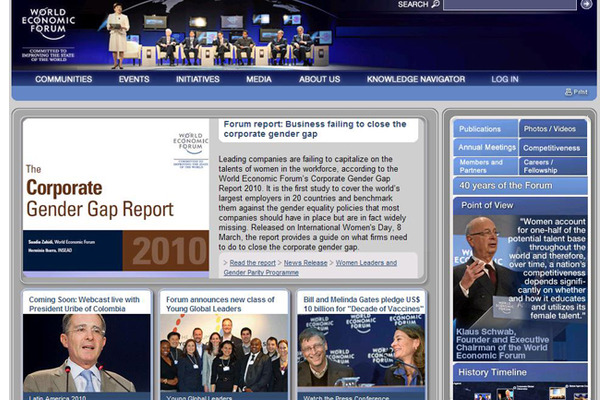Open the Communities menu
This screenshot has width=610, height=400.
[63, 79]
